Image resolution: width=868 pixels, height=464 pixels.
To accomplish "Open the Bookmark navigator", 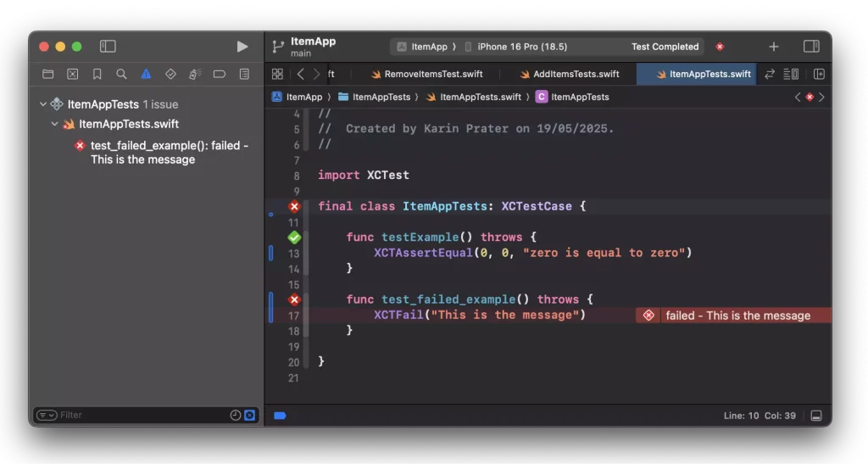I will [x=97, y=75].
